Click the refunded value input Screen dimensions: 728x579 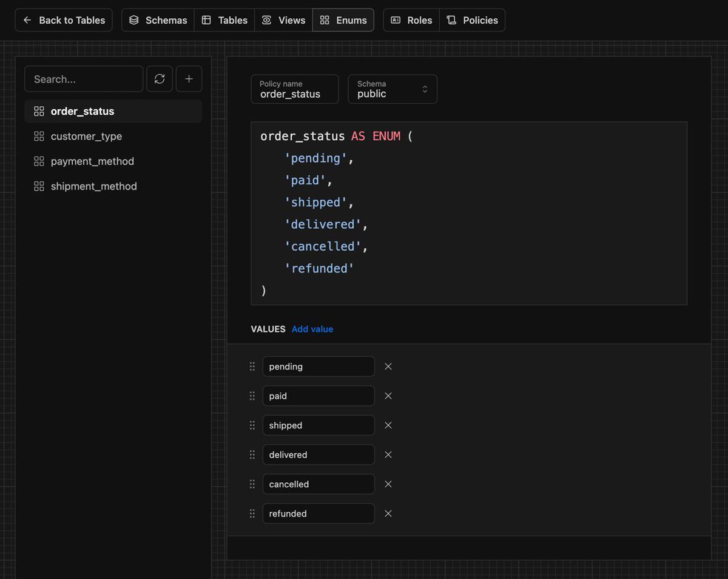pyautogui.click(x=318, y=513)
